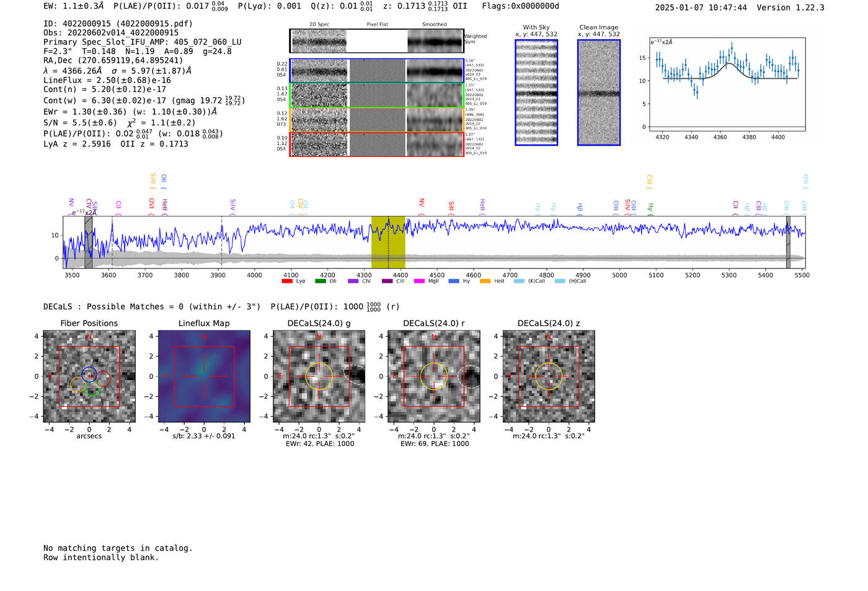Click the yellow highlighted band near 4366 Å
868x591 pixels.
coord(388,242)
